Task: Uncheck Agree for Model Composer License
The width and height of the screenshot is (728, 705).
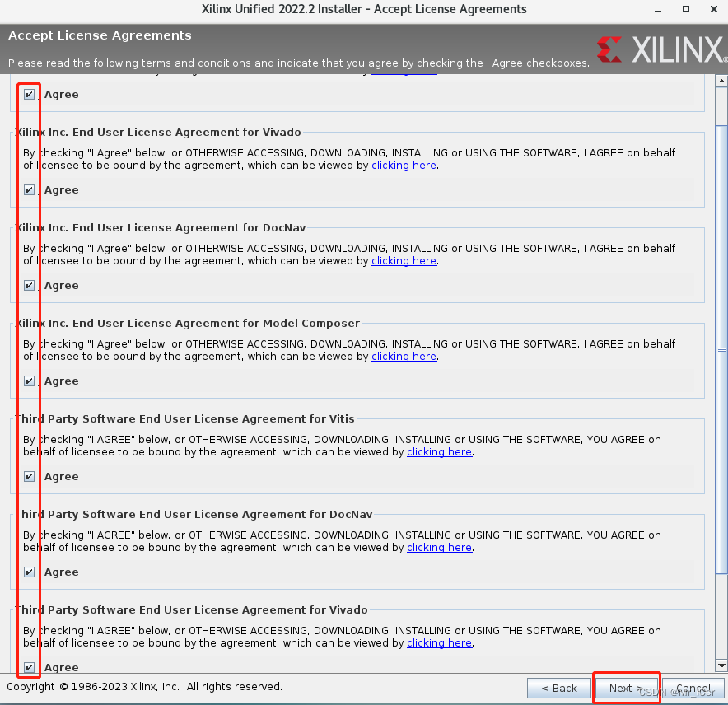Action: [x=29, y=381]
